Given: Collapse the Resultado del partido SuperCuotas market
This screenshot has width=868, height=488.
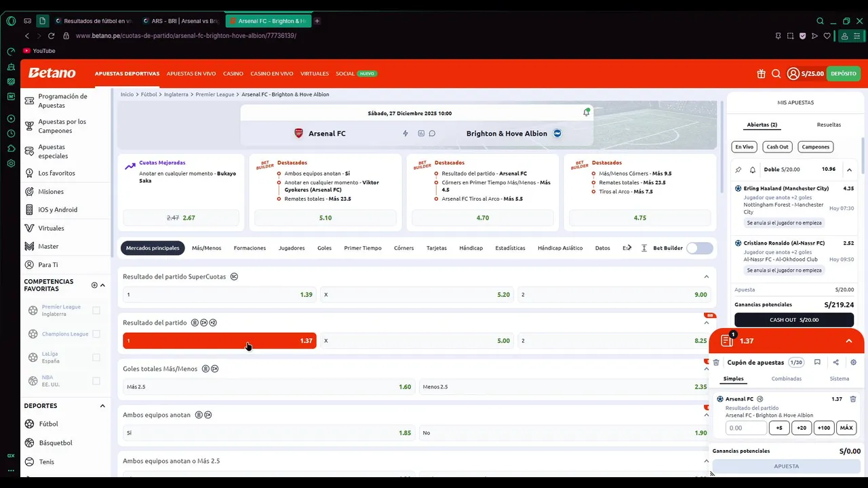Looking at the screenshot, I should pos(706,277).
